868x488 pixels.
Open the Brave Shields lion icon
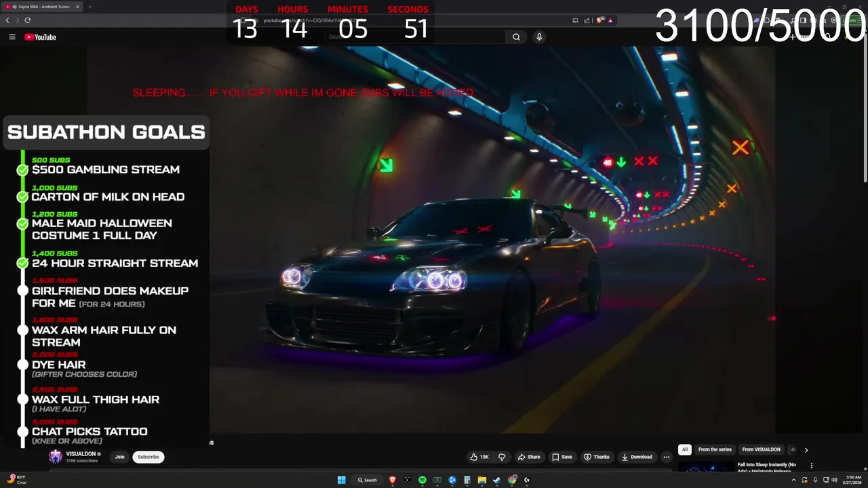(x=600, y=20)
